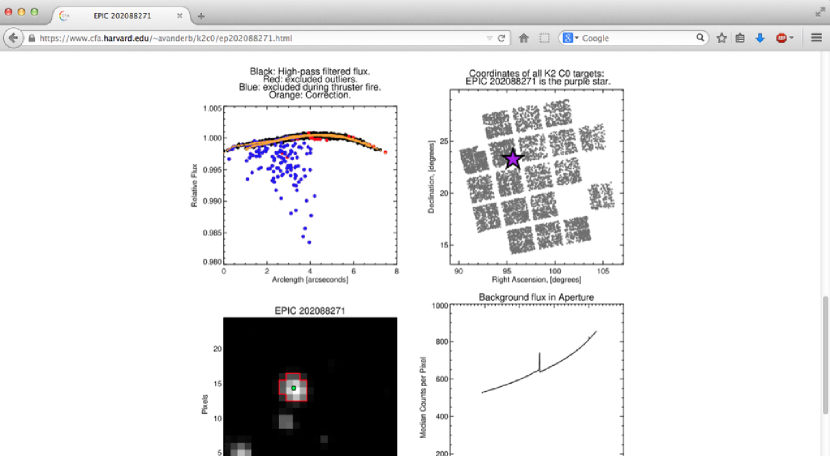The width and height of the screenshot is (830, 456).
Task: Click the 'Arclength [arcseconds]' axis label
Action: (310, 279)
